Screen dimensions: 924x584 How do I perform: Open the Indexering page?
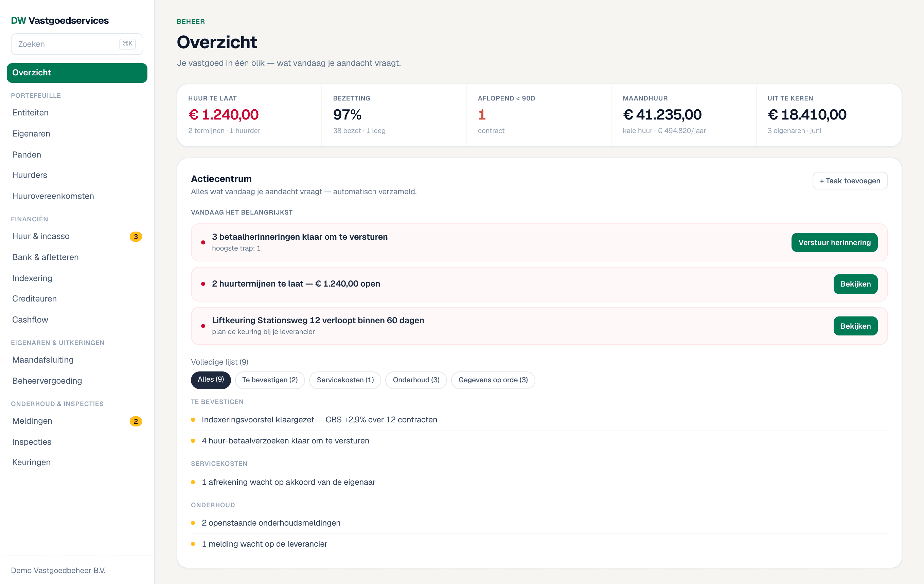(77, 278)
